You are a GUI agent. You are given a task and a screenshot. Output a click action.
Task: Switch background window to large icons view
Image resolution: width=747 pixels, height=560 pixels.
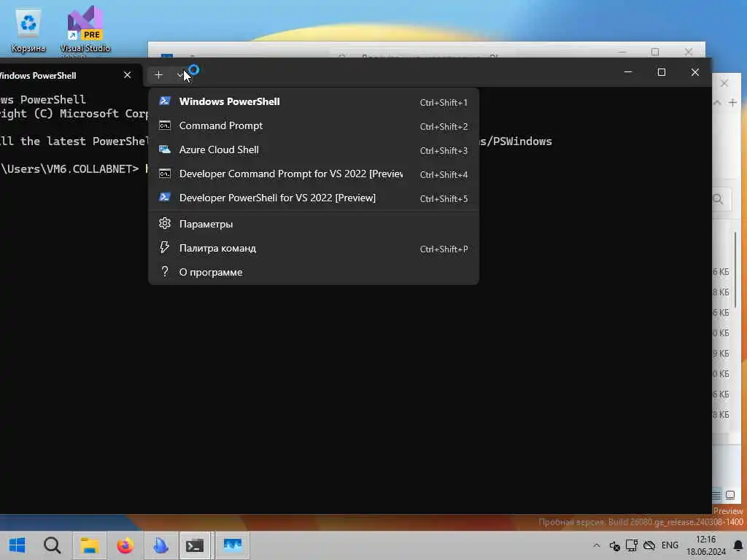pyautogui.click(x=729, y=495)
